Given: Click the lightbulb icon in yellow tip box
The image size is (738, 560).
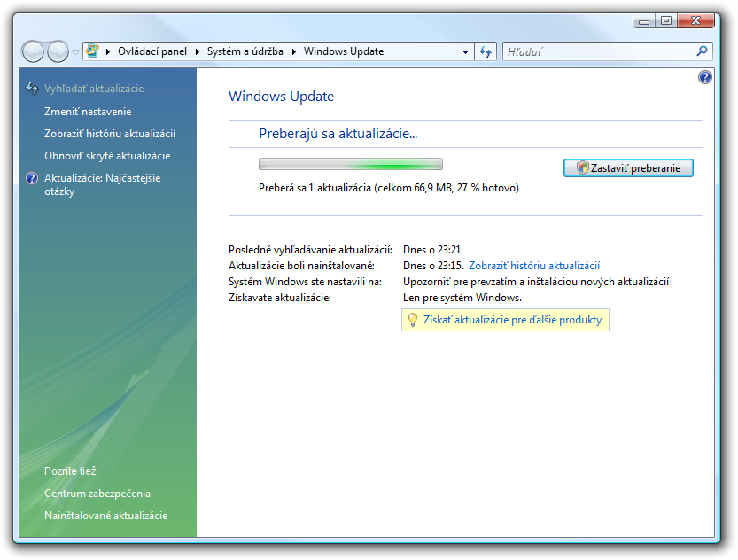Looking at the screenshot, I should (412, 320).
